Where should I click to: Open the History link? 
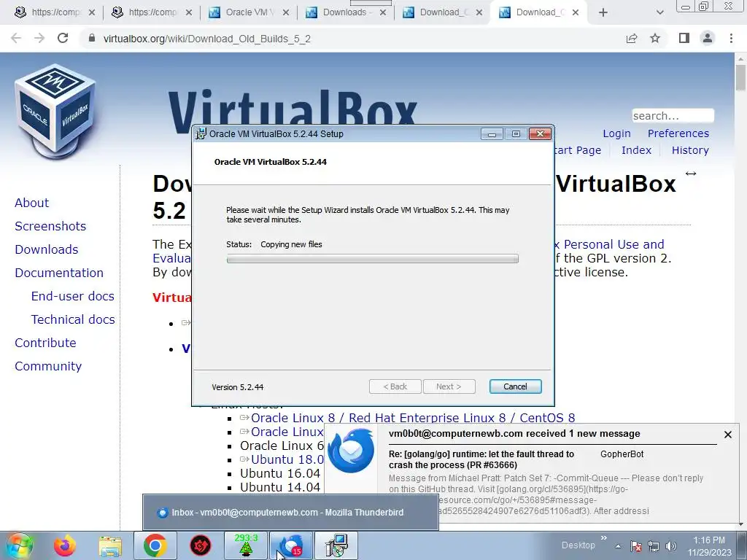click(x=690, y=150)
